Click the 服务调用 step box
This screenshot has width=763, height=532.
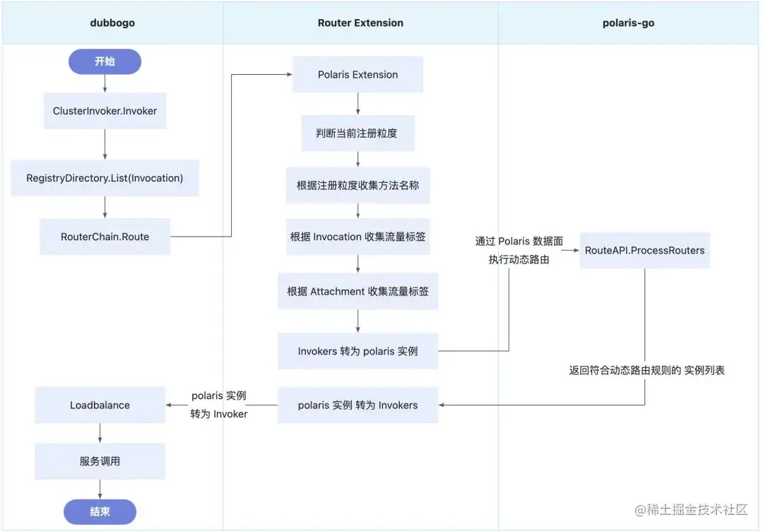click(100, 461)
